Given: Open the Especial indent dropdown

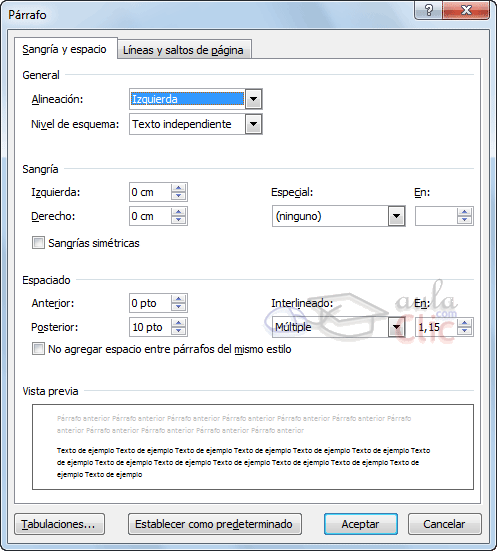Looking at the screenshot, I should pyautogui.click(x=396, y=216).
